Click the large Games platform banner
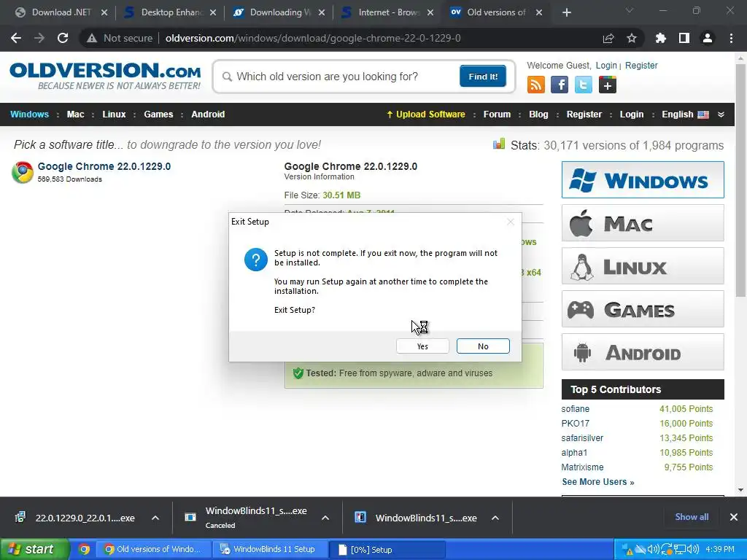The height and width of the screenshot is (560, 747). [643, 309]
